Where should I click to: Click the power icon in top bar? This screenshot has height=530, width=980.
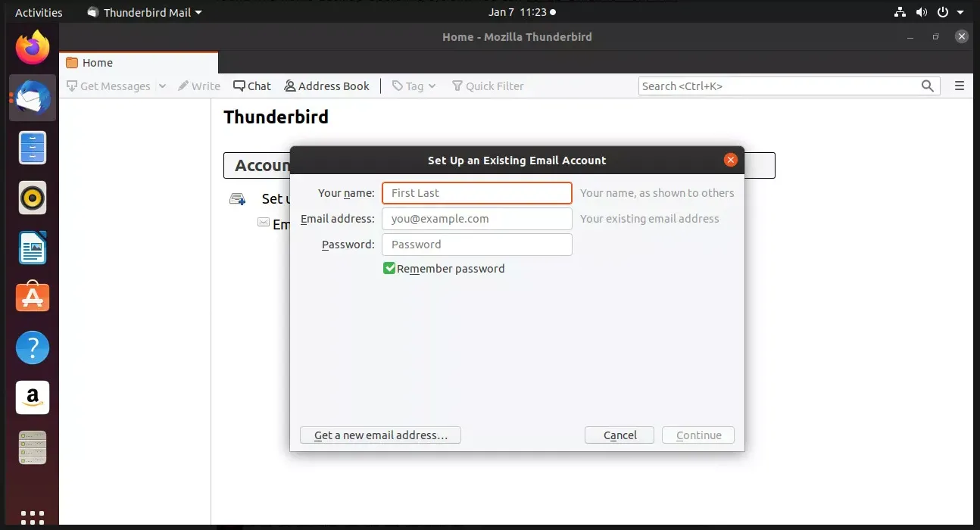point(943,12)
